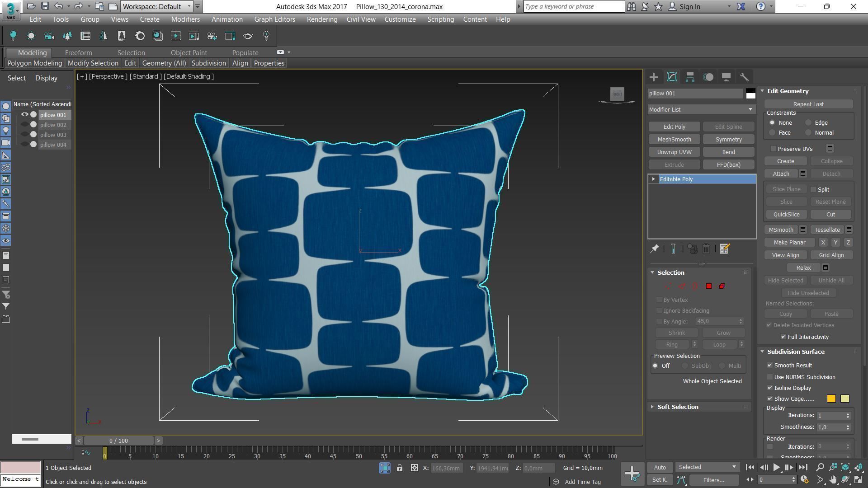Viewport: 868px width, 488px height.
Task: Click Configure Modifier Sets icon
Action: pos(724,249)
